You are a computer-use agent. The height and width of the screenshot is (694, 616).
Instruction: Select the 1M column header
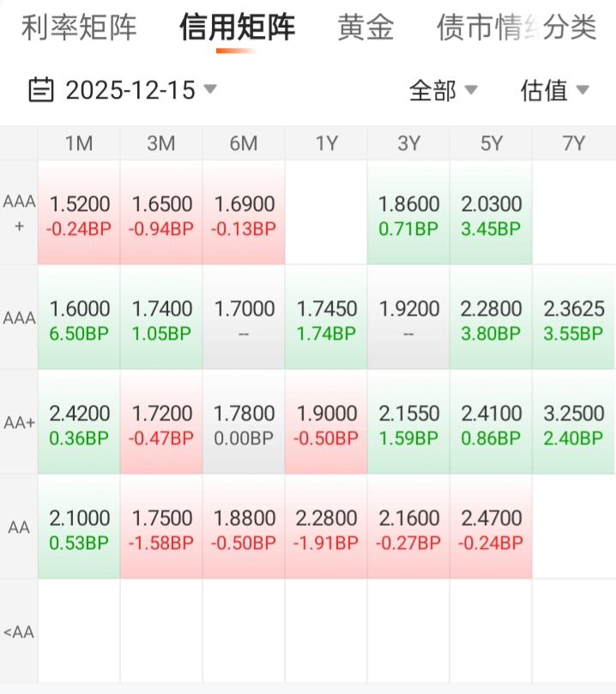click(x=79, y=143)
